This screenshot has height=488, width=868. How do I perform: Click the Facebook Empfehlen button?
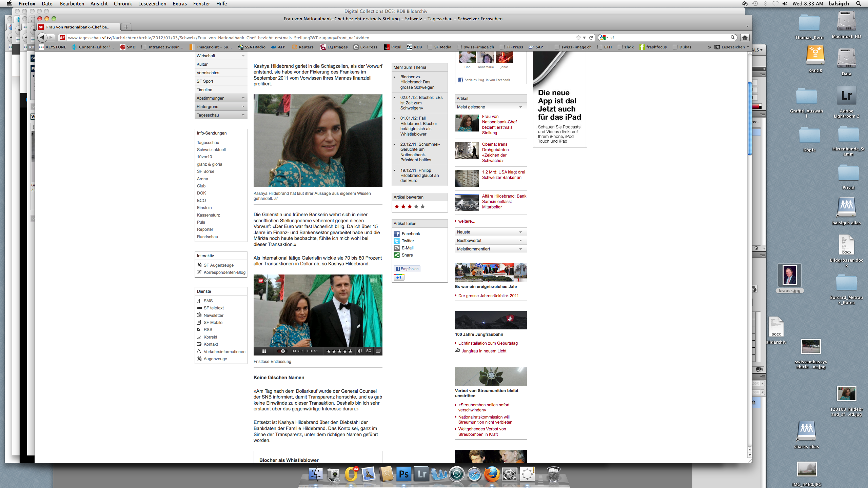tap(407, 269)
